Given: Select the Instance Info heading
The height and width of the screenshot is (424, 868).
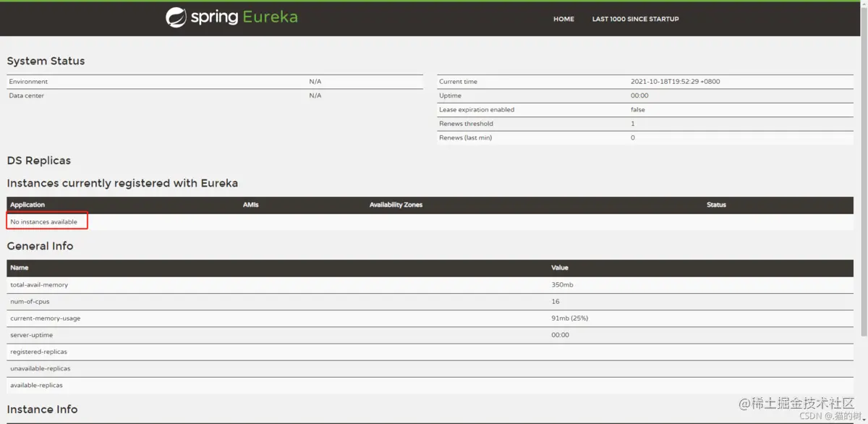Looking at the screenshot, I should point(42,410).
